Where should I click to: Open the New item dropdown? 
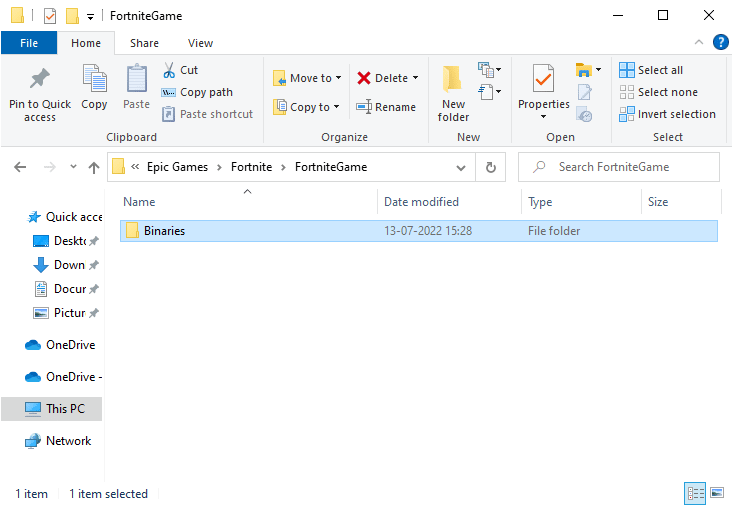coord(489,70)
